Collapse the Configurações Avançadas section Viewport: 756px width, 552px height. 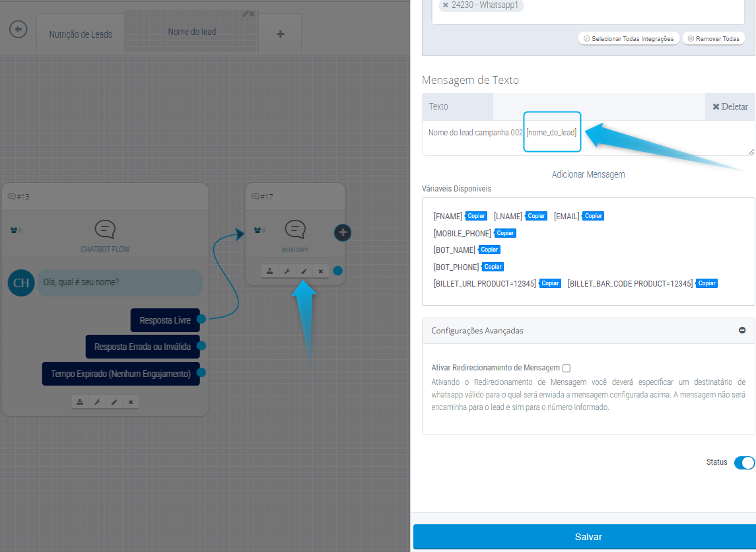[742, 330]
